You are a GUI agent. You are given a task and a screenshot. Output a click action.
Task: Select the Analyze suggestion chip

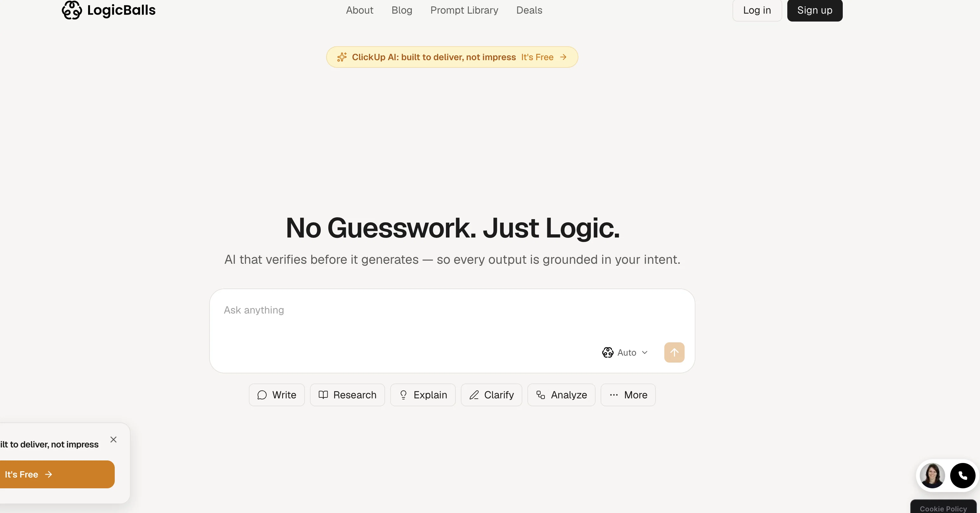[x=561, y=395]
